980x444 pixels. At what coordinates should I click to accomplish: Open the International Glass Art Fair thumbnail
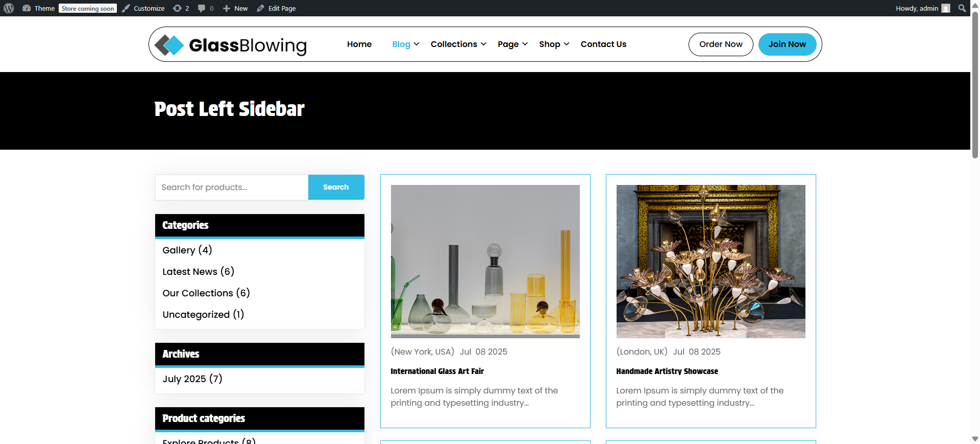click(x=485, y=262)
